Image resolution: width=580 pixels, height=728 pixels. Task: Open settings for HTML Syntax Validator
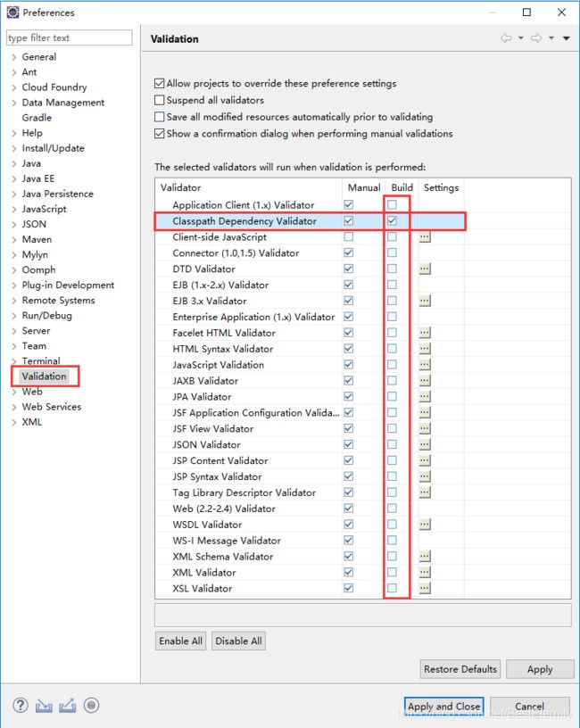point(425,348)
